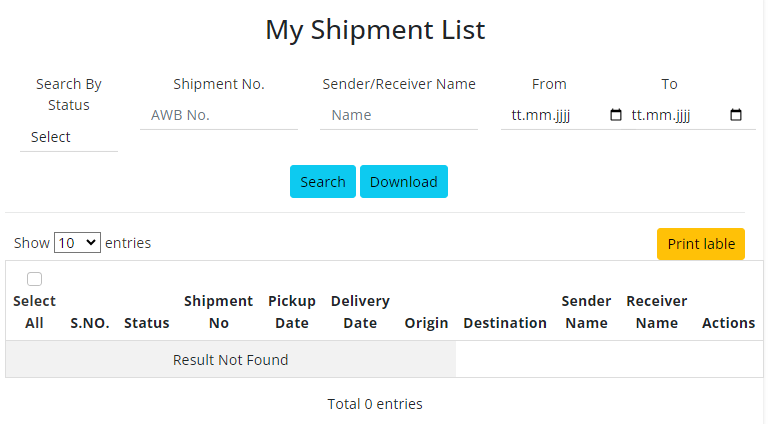Click the Receiver Name column header
The height and width of the screenshot is (424, 777).
656,312
